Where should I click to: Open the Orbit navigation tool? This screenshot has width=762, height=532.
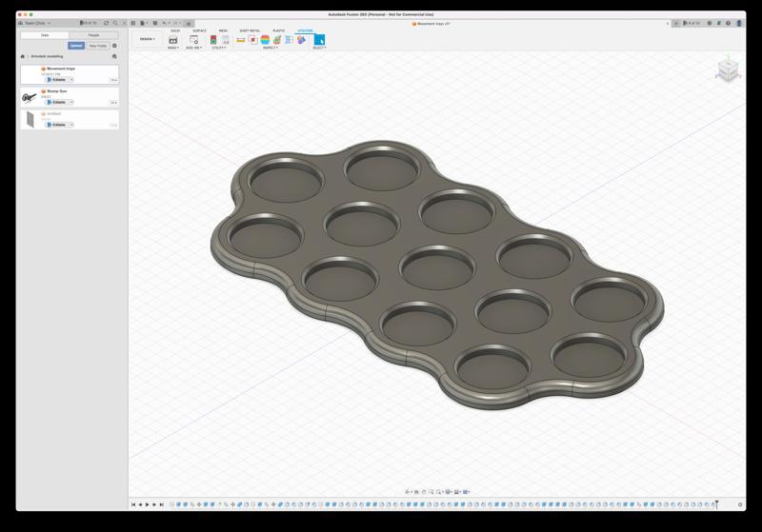point(408,492)
